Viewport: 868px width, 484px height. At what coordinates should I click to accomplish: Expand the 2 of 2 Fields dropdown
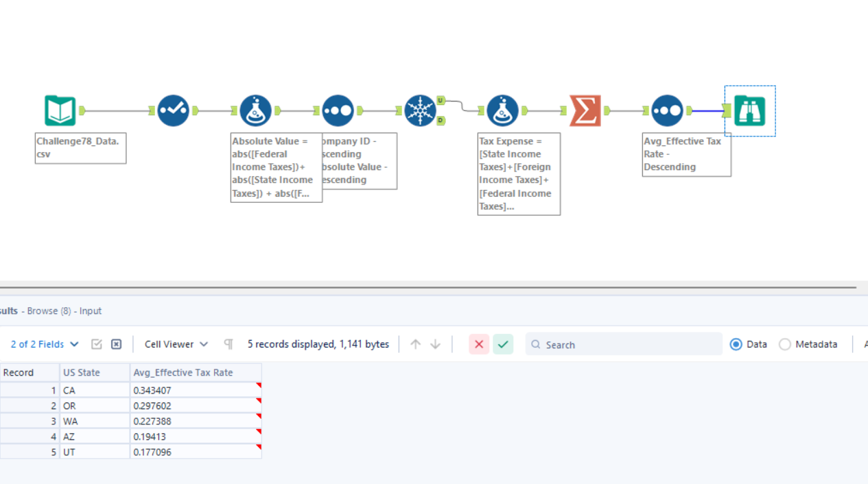pyautogui.click(x=45, y=344)
